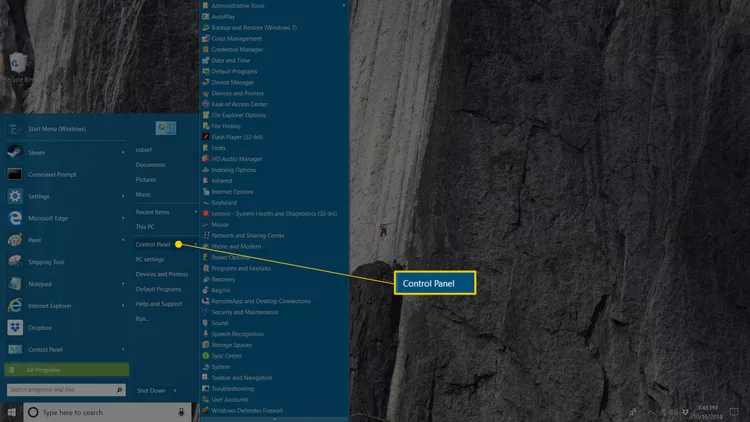750x422 pixels.
Task: Click the All Programs button
Action: [x=66, y=369]
